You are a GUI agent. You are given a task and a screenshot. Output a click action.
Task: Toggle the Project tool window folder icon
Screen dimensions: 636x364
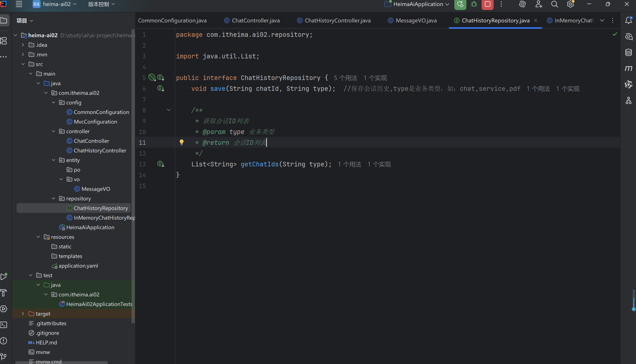coord(4,20)
